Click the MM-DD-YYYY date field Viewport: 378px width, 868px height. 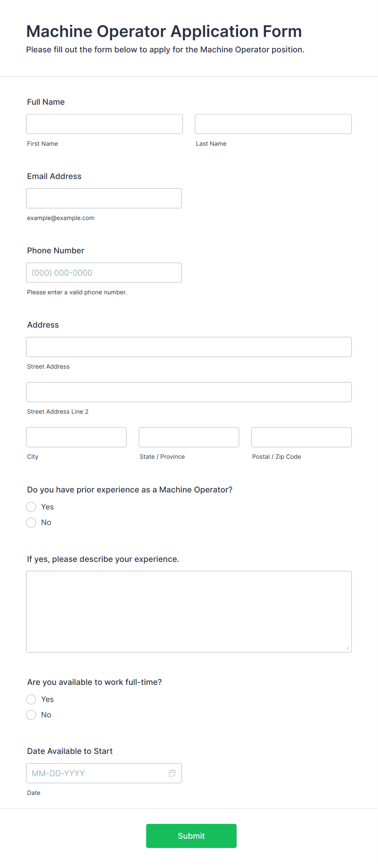click(x=104, y=773)
